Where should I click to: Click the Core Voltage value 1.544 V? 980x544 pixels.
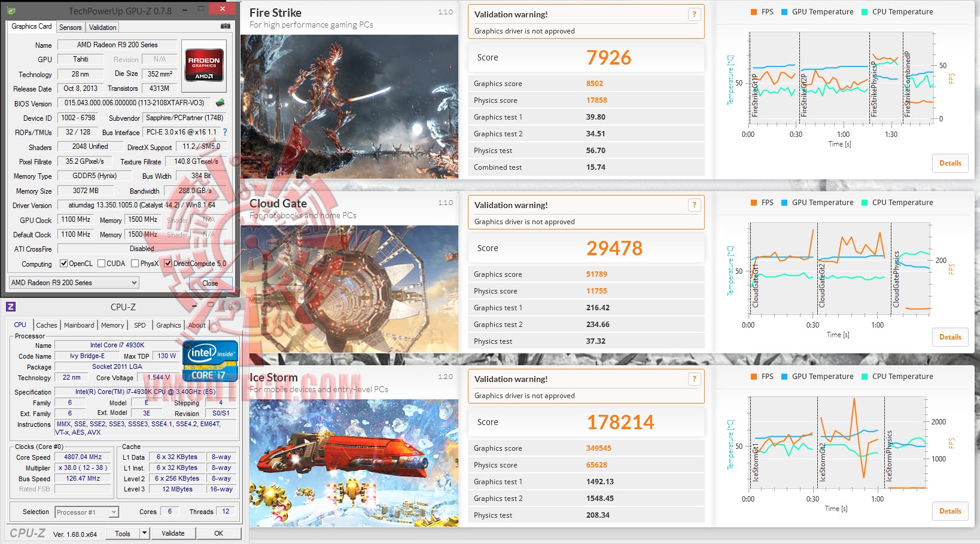159,378
